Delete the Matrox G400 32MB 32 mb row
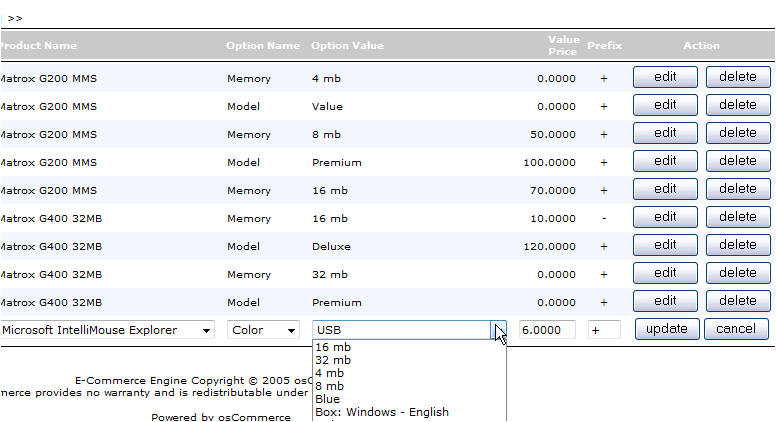The image size is (776, 422). pos(738,273)
